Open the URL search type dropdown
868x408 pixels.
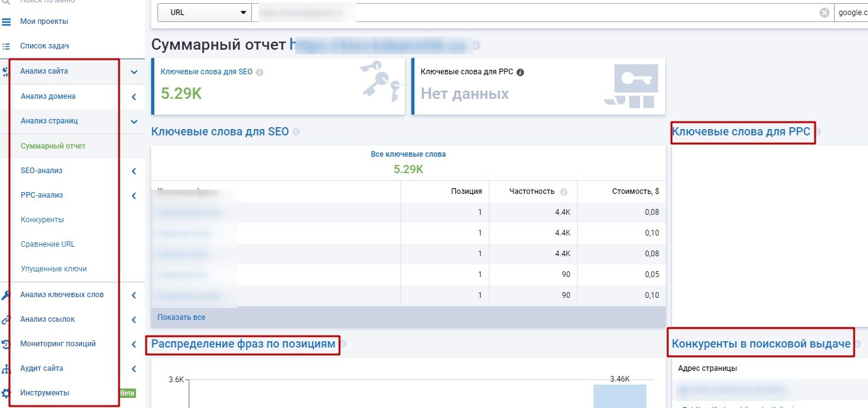[x=203, y=13]
